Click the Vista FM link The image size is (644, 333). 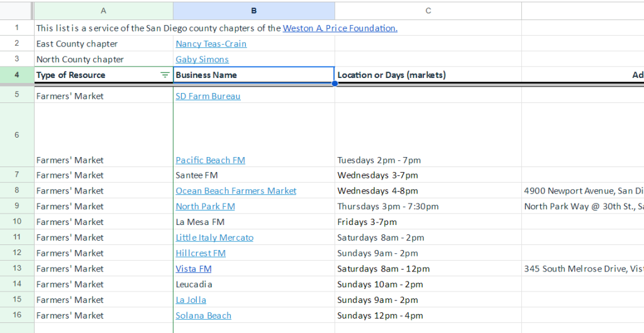(193, 269)
